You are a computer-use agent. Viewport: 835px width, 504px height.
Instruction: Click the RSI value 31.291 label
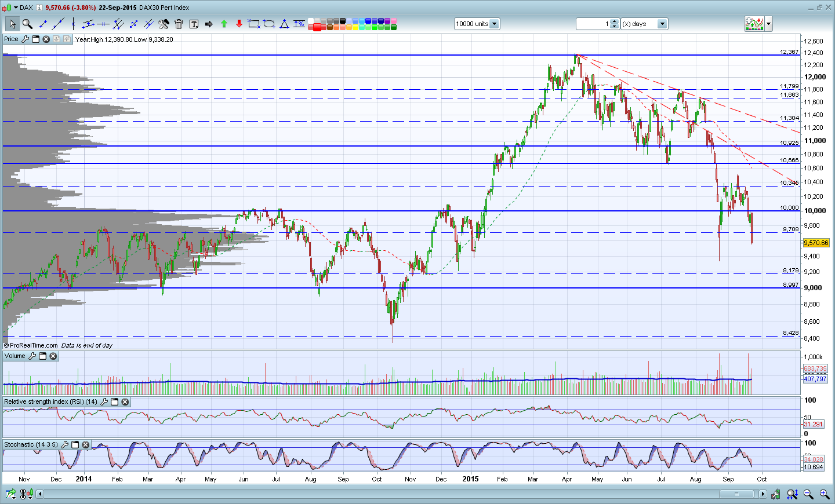pyautogui.click(x=814, y=424)
